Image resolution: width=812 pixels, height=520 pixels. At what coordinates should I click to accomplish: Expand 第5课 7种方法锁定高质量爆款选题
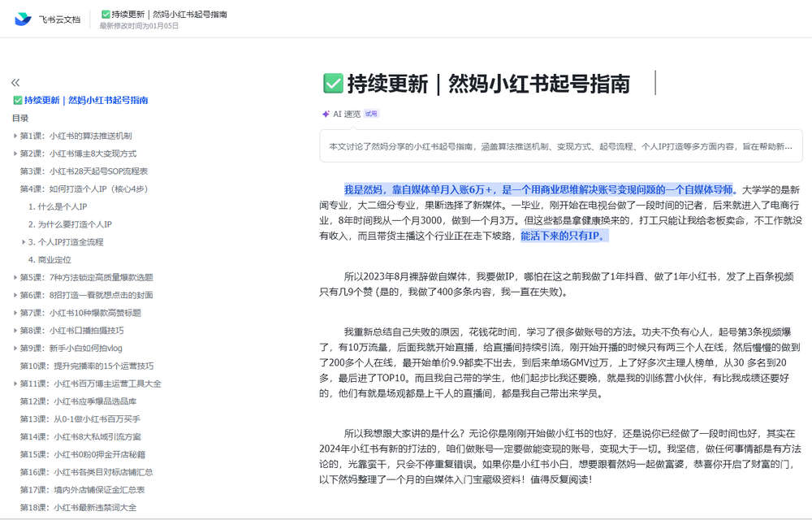tap(15, 277)
